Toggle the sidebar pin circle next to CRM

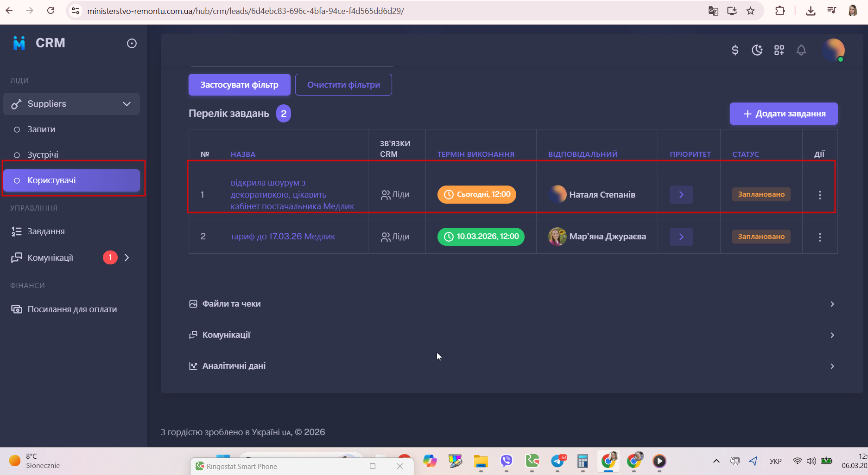(132, 43)
